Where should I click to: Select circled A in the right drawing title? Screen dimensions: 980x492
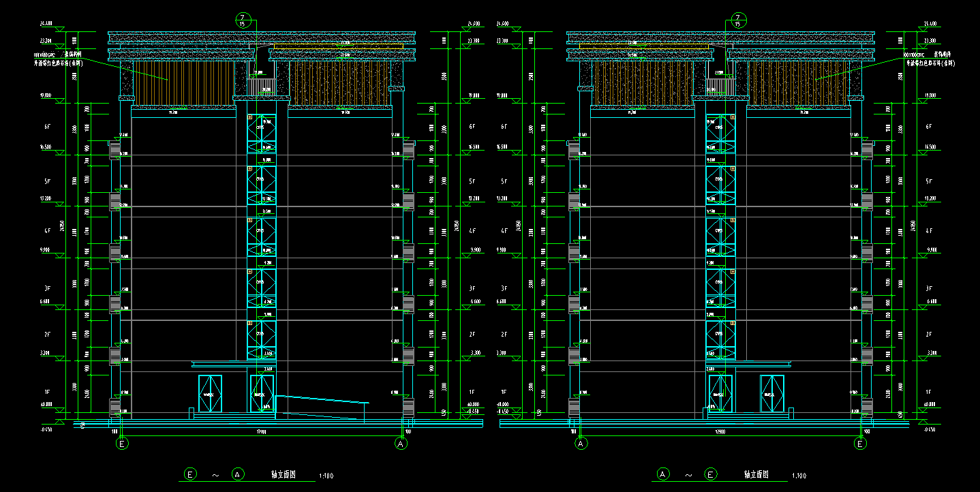(662, 474)
